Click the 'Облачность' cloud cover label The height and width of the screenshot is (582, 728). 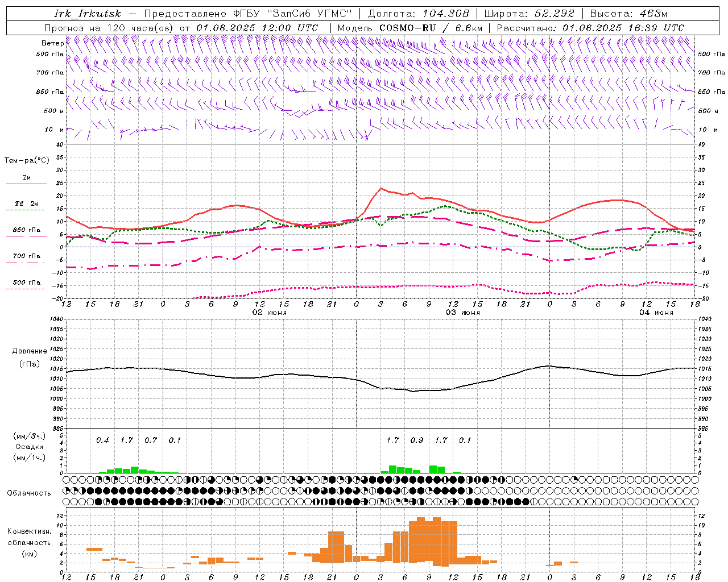[x=29, y=493]
